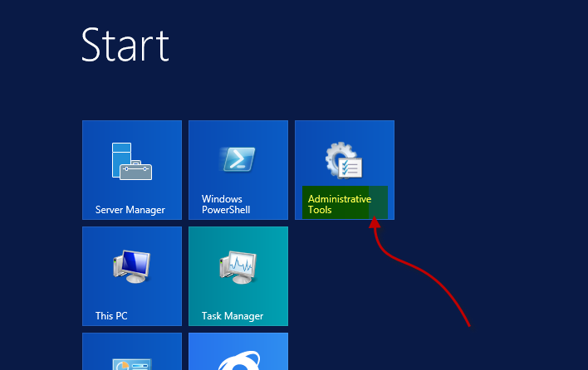The image size is (588, 370).
Task: Open the Administrative Tools tile
Action: point(345,170)
